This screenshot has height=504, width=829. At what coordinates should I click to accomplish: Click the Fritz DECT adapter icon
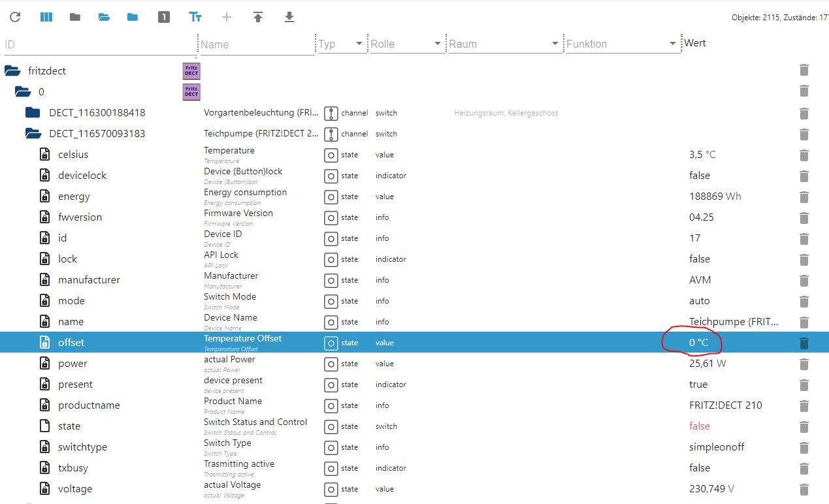(x=191, y=71)
